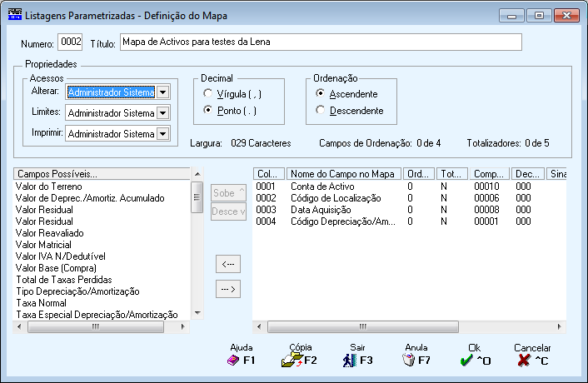
Task: Click the right arrow add-field button
Action: coord(228,289)
